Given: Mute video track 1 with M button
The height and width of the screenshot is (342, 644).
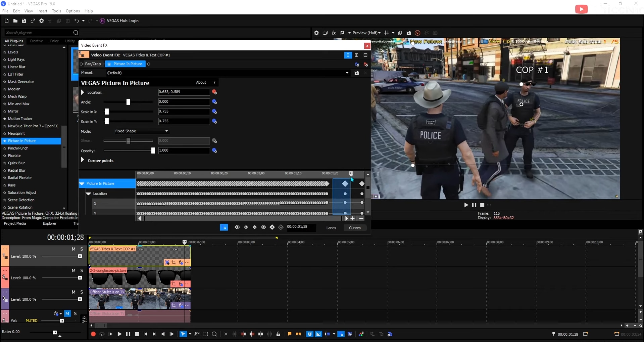Looking at the screenshot, I should (x=73, y=249).
